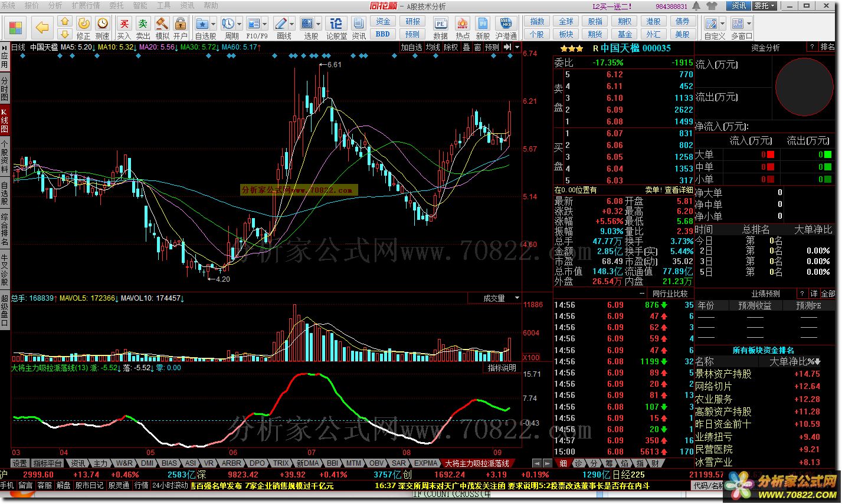Open 论股堂 forum icon

[336, 28]
